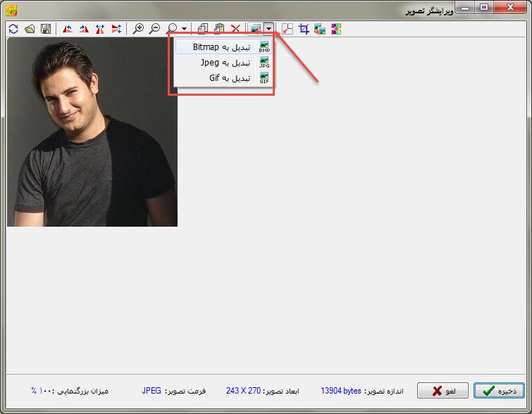Viewport: 532px width, 414px height.
Task: Collapse the convert format dropdown arrow
Action: (x=269, y=30)
